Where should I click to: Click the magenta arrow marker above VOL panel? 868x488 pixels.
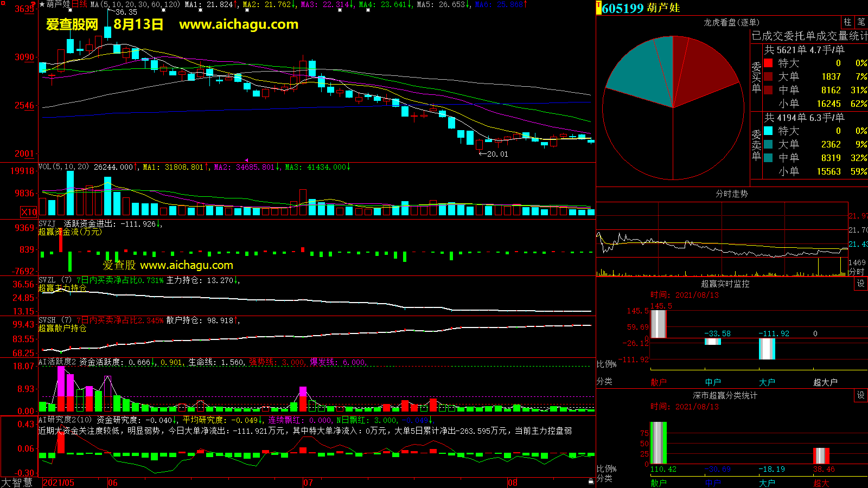click(246, 160)
